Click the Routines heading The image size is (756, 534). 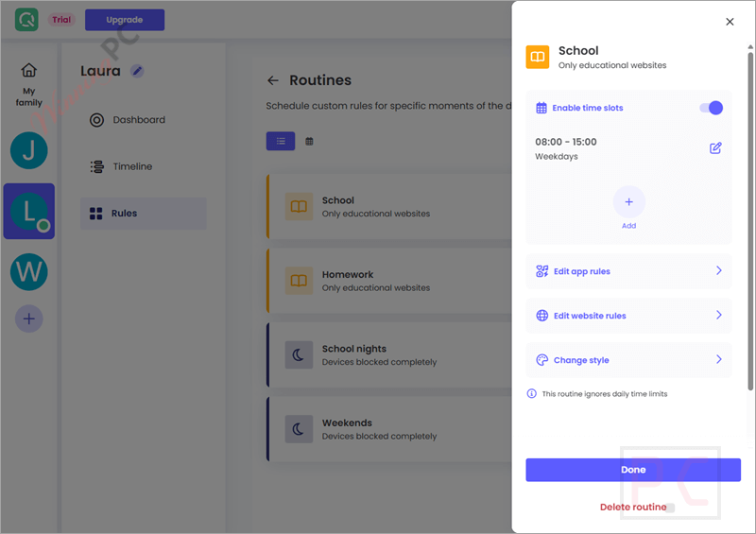point(320,80)
